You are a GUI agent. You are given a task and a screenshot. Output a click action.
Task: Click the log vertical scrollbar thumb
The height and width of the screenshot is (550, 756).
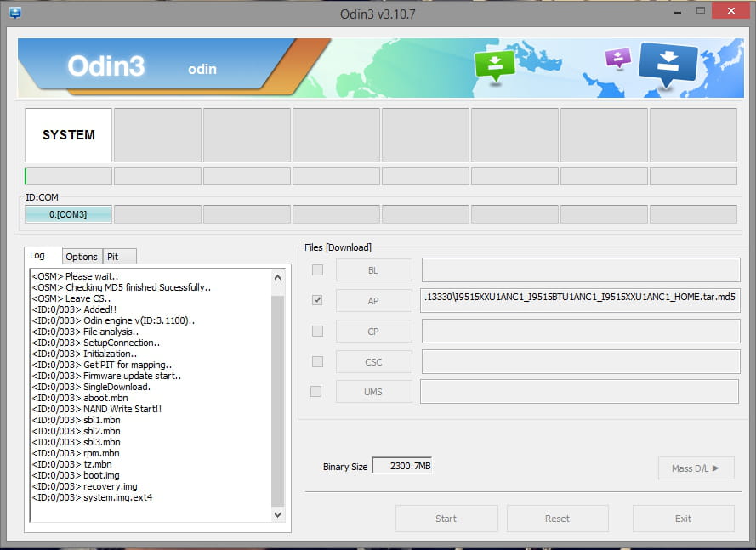(278, 401)
